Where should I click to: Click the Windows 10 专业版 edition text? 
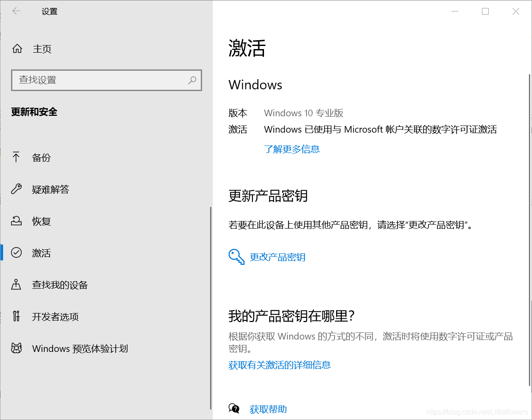pos(304,113)
